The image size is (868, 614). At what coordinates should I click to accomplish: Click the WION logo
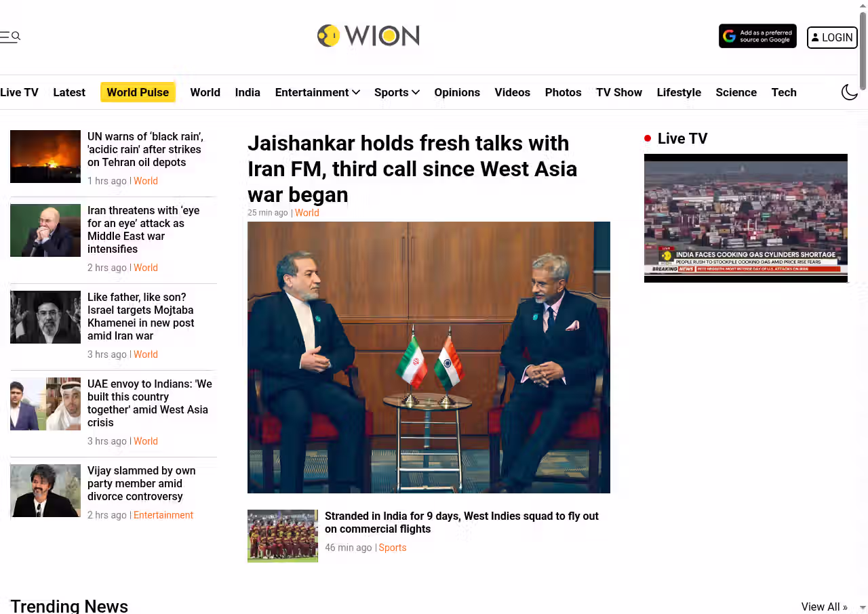(x=368, y=36)
